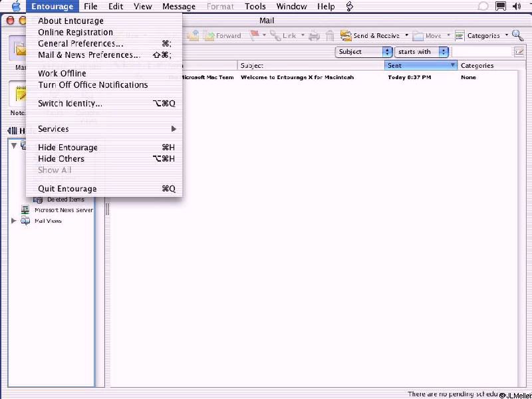Open the volume control in menu bar
The height and width of the screenshot is (399, 532).
coord(517,6)
